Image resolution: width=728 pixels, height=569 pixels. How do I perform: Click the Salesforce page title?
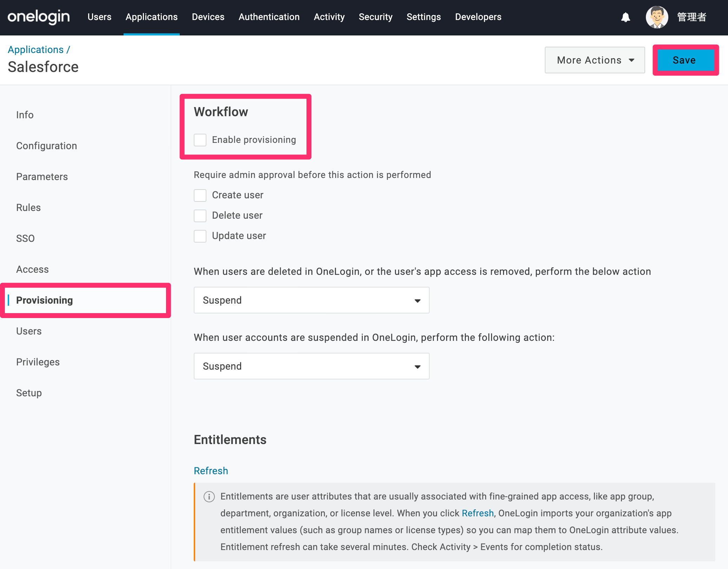43,67
